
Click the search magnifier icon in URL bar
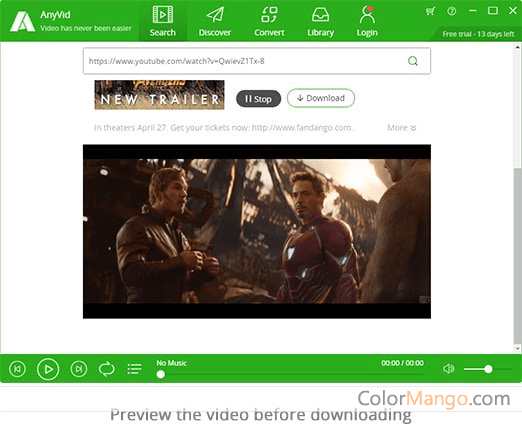tap(413, 61)
